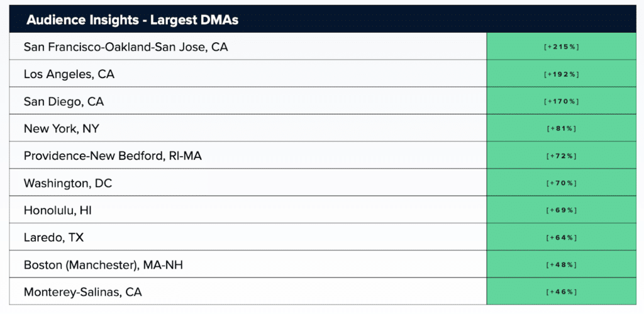This screenshot has height=314, width=644.
Task: Click the Monterey-Salinas, CA row label
Action: [x=82, y=291]
